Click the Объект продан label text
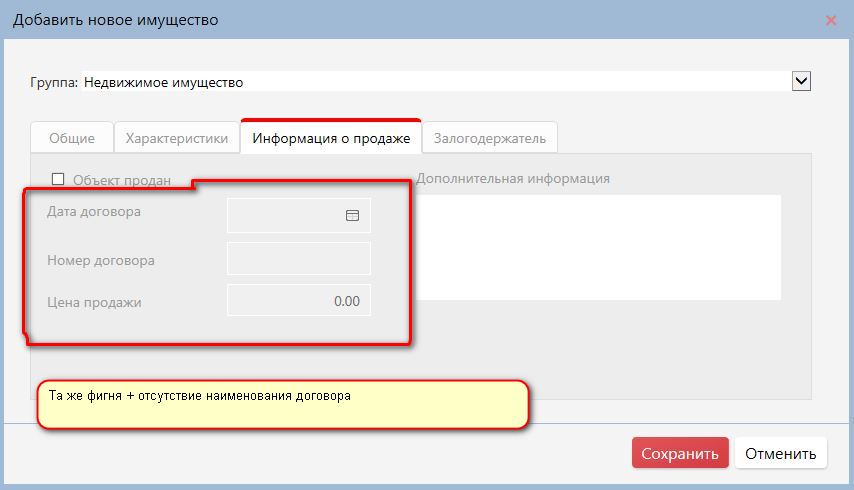The image size is (854, 490). click(x=122, y=181)
